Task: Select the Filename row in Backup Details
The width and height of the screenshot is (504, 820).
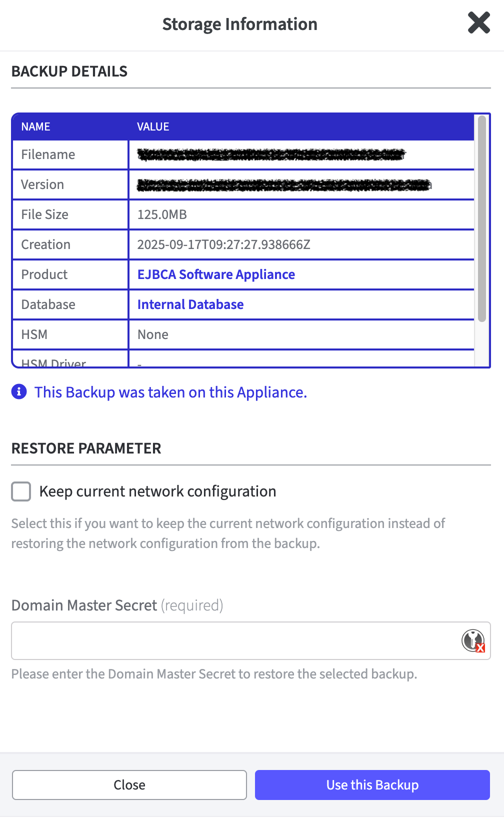Action: click(x=70, y=154)
